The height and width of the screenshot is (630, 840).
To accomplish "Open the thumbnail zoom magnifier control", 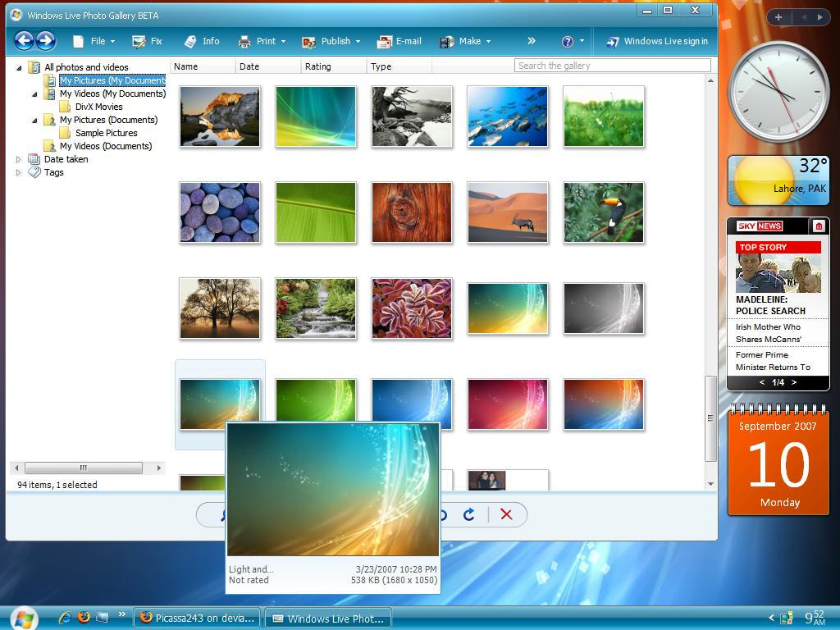I will 223,514.
